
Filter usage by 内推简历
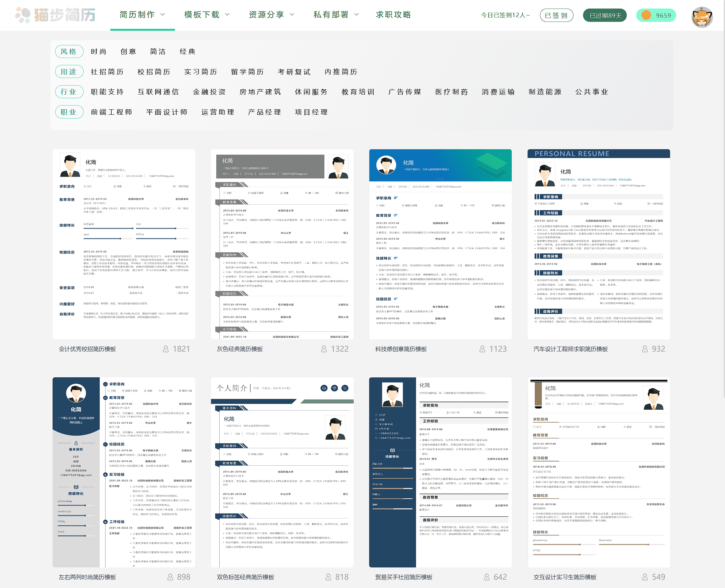tap(341, 72)
